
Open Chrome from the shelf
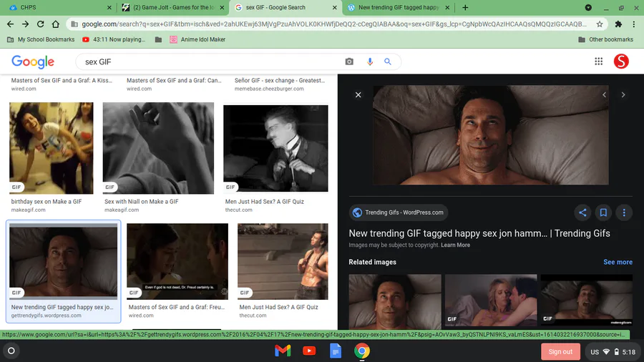362,351
